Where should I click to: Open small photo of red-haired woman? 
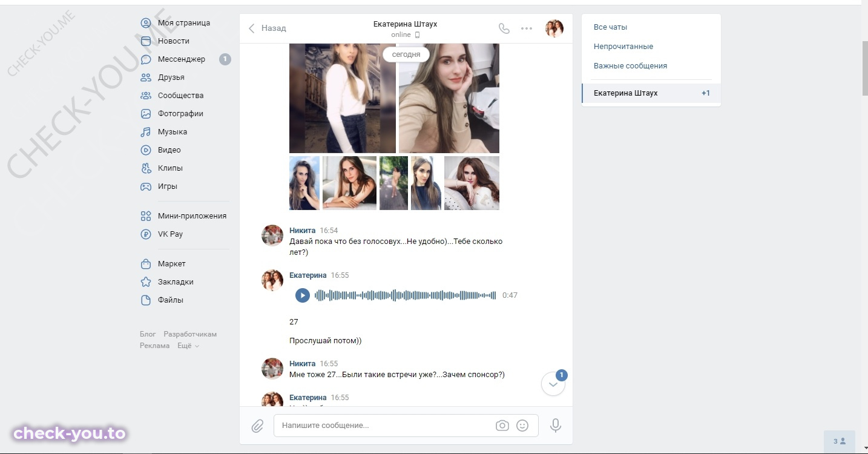coord(472,183)
